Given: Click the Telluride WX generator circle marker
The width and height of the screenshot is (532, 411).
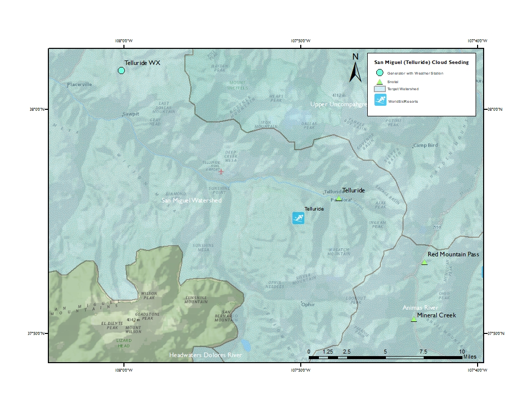Looking at the screenshot, I should (x=121, y=70).
